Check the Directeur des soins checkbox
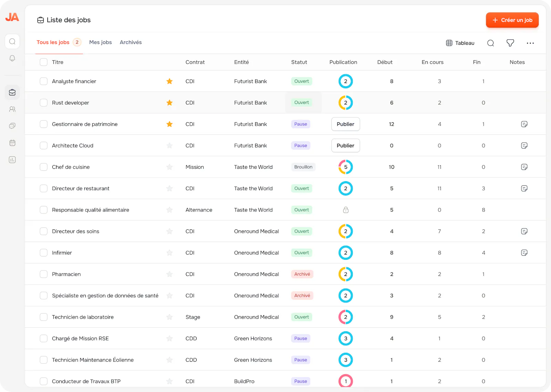This screenshot has height=392, width=551. (x=44, y=231)
